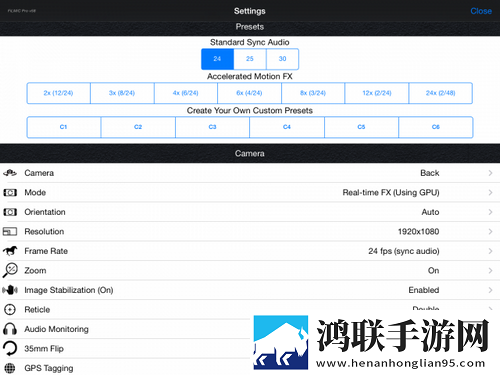
Task: Choose the C3 custom preset
Action: [212, 127]
